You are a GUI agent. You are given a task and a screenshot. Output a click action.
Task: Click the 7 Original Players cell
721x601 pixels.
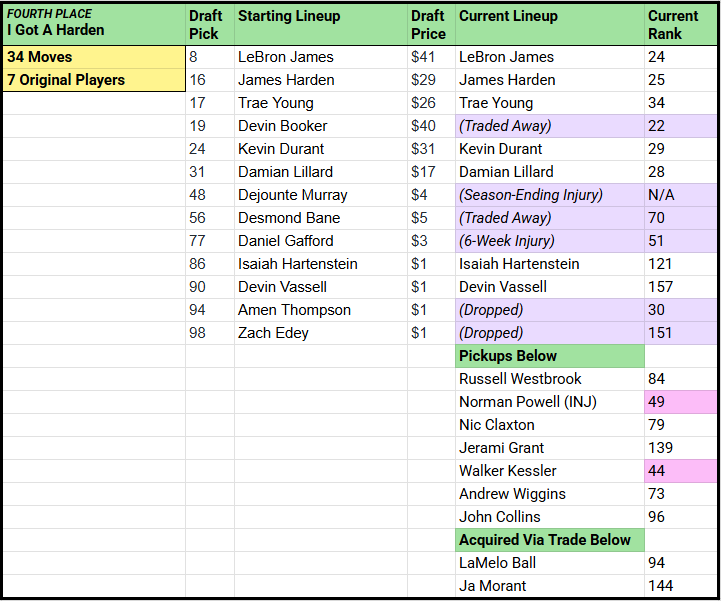tap(94, 80)
